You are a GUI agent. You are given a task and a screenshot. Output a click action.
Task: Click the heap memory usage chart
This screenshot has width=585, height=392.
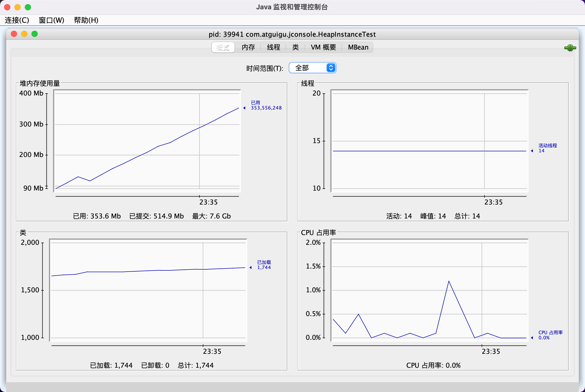click(147, 141)
